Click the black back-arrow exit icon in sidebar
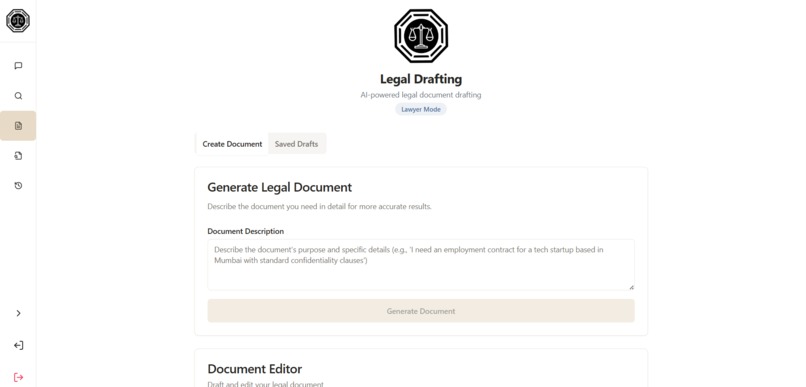Image resolution: width=806 pixels, height=387 pixels. 18,345
